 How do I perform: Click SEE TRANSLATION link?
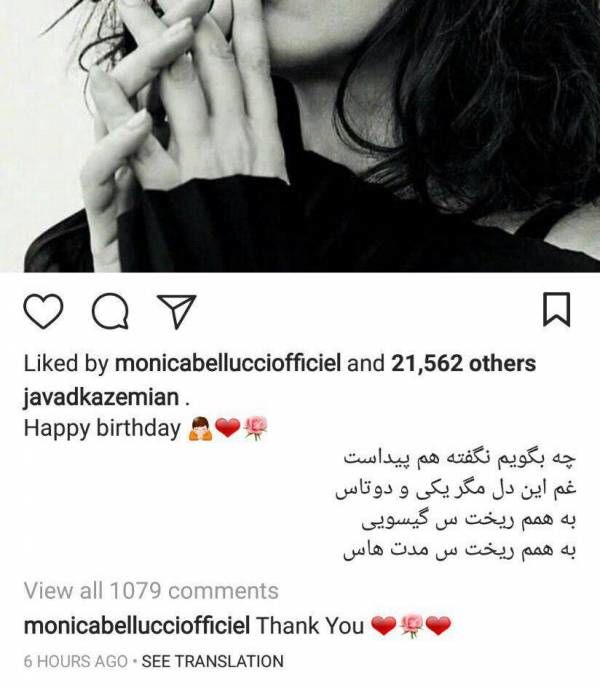click(212, 661)
